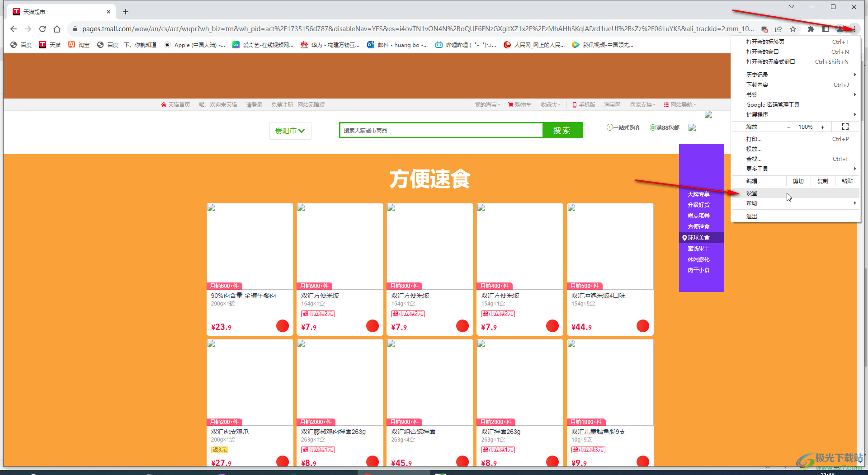Add 双汇冲泡米饭4口味 ¥44.9 to cart

pyautogui.click(x=643, y=326)
